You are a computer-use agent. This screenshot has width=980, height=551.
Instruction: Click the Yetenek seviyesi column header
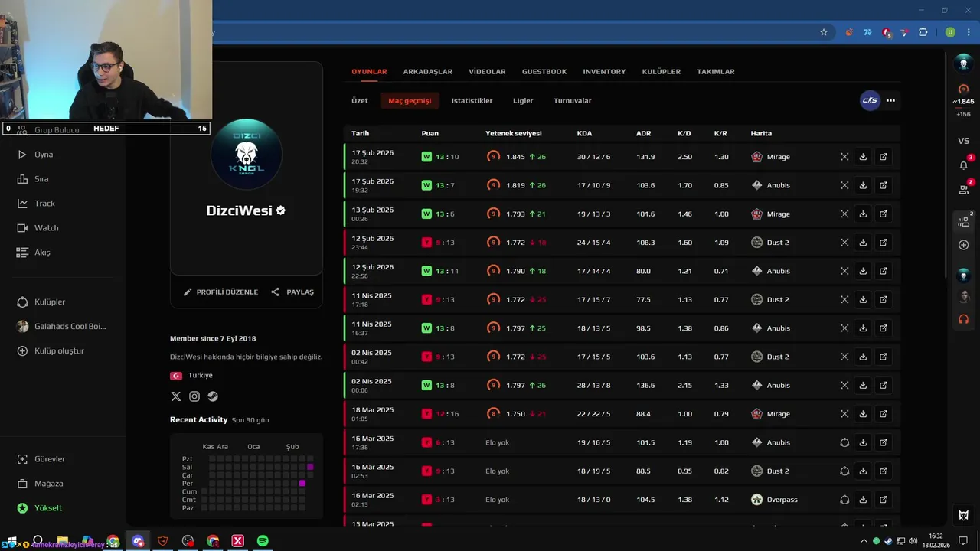(x=513, y=134)
